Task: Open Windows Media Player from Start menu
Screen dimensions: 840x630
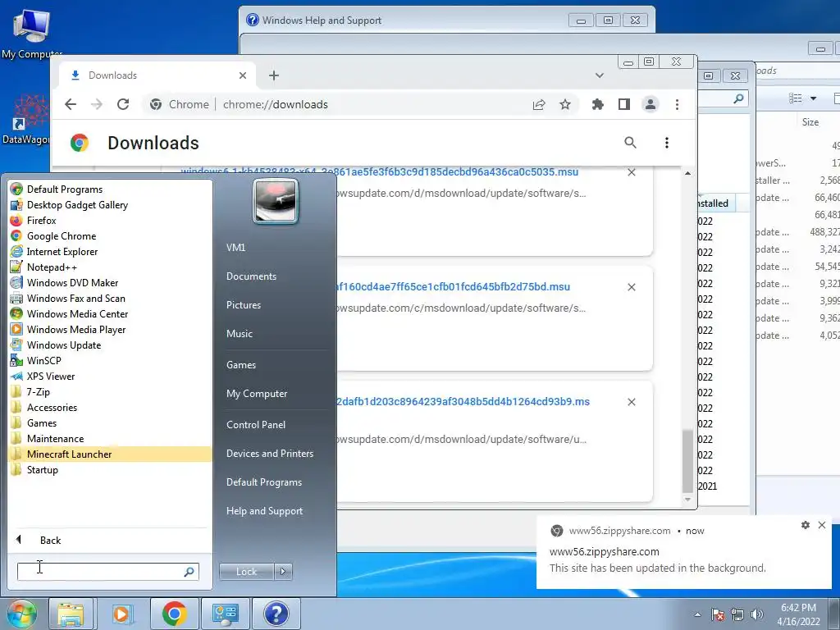Action: 110,329
